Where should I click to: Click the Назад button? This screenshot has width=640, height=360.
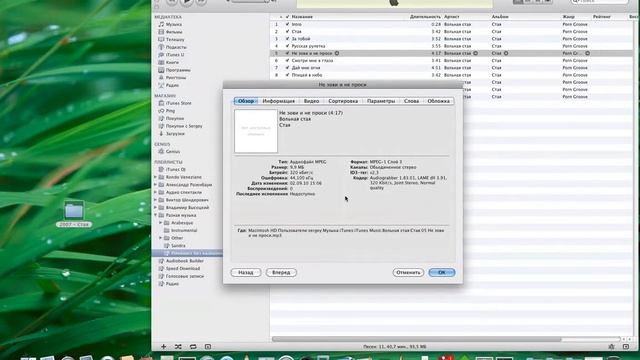coord(246,272)
